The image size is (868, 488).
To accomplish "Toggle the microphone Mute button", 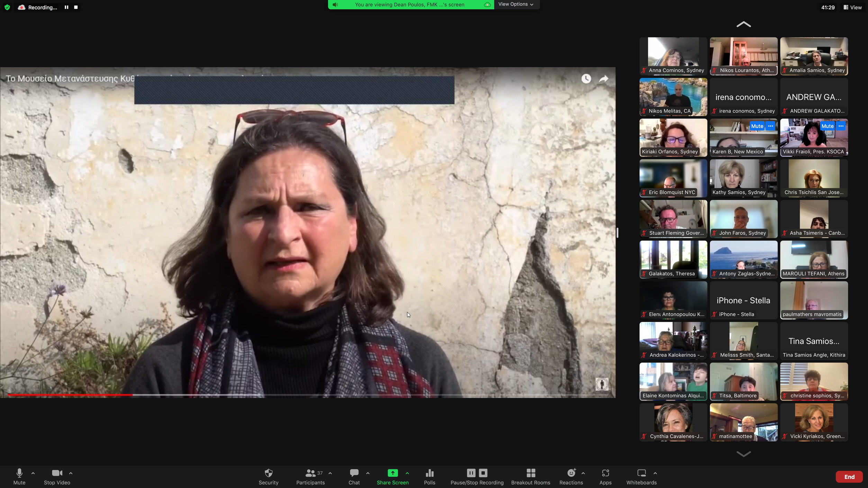I will pyautogui.click(x=19, y=473).
